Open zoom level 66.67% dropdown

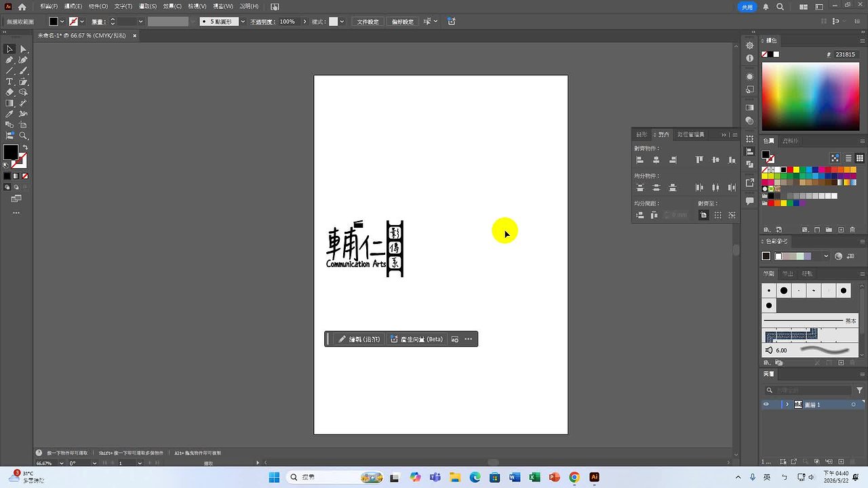click(x=62, y=463)
